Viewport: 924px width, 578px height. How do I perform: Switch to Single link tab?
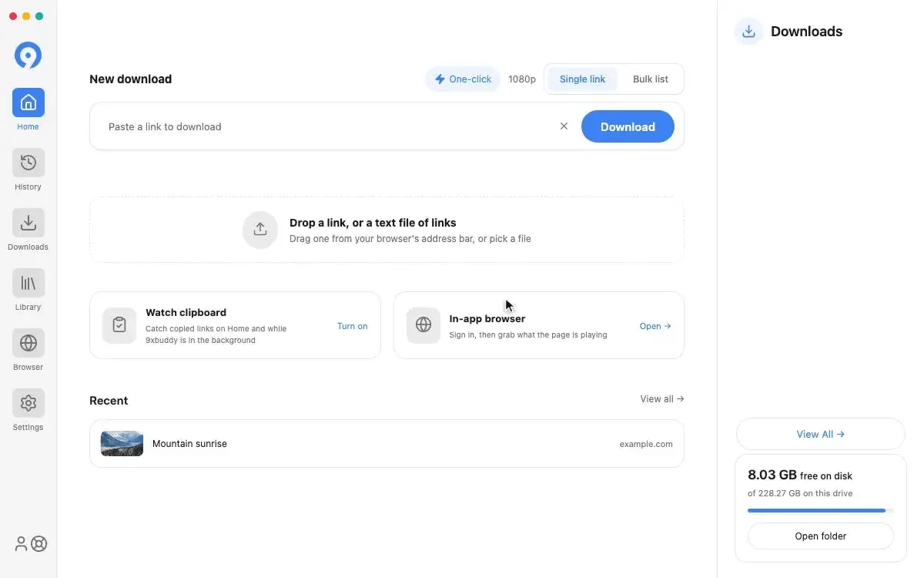coord(583,79)
